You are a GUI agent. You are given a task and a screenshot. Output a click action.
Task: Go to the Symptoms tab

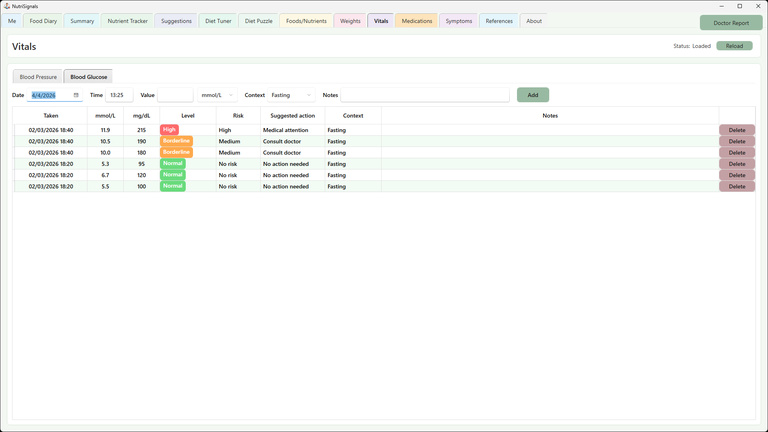[x=458, y=21]
